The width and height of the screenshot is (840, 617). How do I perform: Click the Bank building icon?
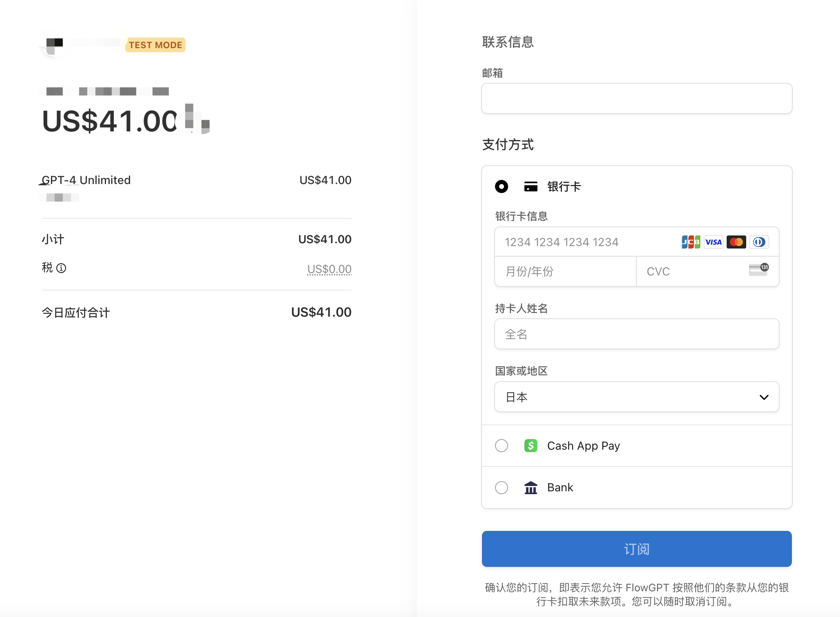[531, 487]
